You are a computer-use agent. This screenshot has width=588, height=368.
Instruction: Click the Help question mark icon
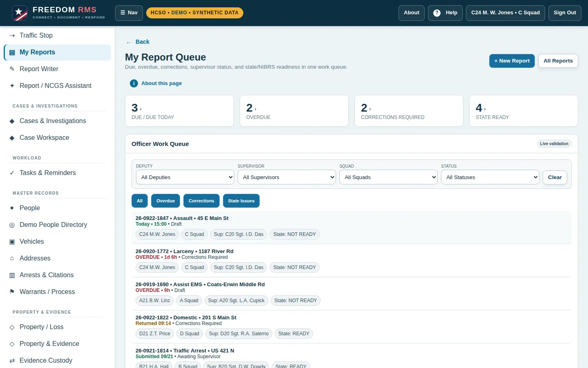pos(437,13)
